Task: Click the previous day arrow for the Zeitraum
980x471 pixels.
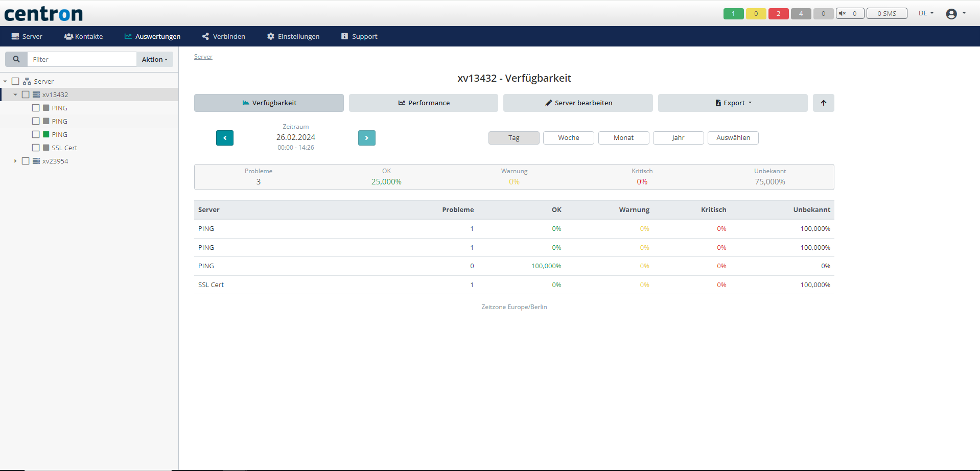Action: (224, 137)
